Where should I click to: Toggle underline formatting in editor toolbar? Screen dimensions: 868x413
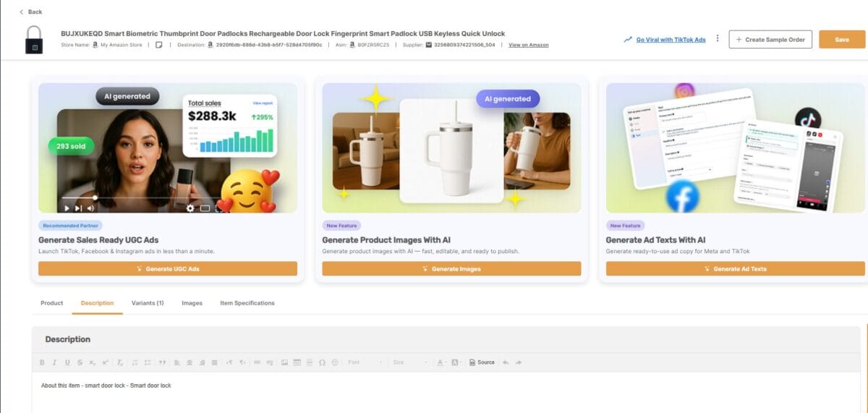coord(67,362)
